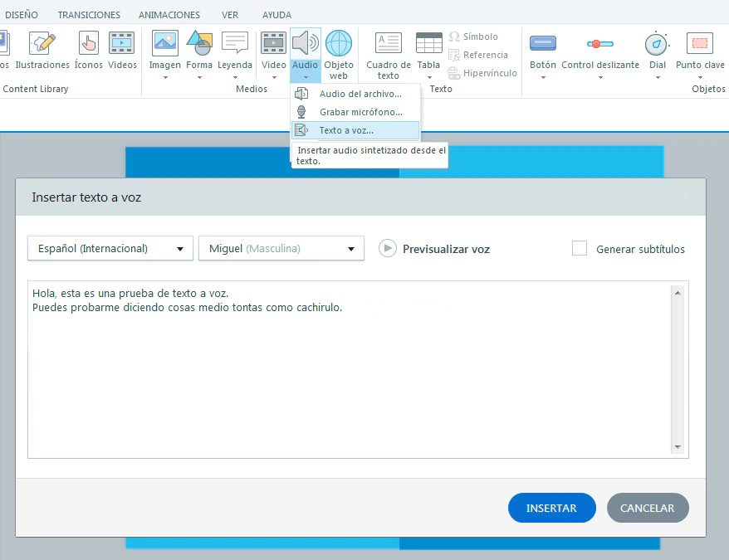Choose Audio del archivo... menu entry
729x560 pixels.
tap(355, 94)
